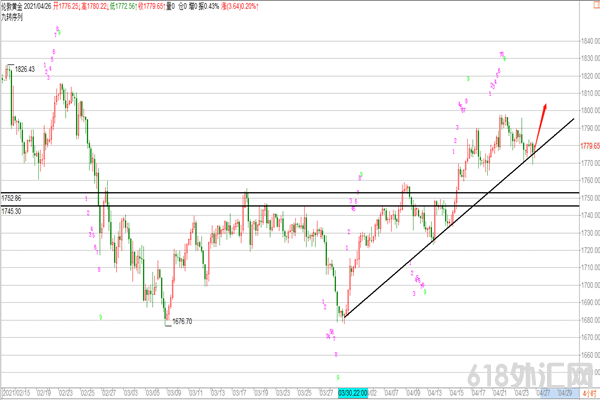Image resolution: width=600 pixels, height=400 pixels.
Task: Click the 0.43% amplitude value
Action: coord(212,7)
